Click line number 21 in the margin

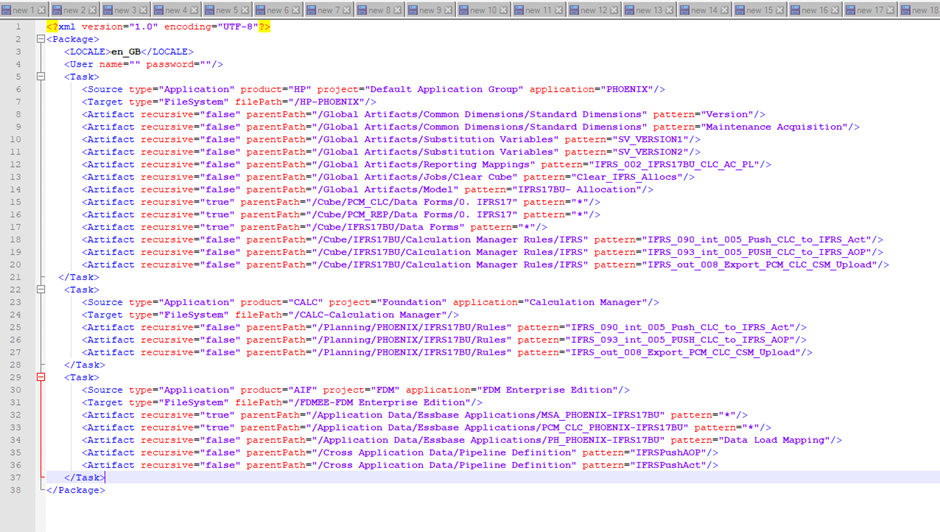(15, 277)
